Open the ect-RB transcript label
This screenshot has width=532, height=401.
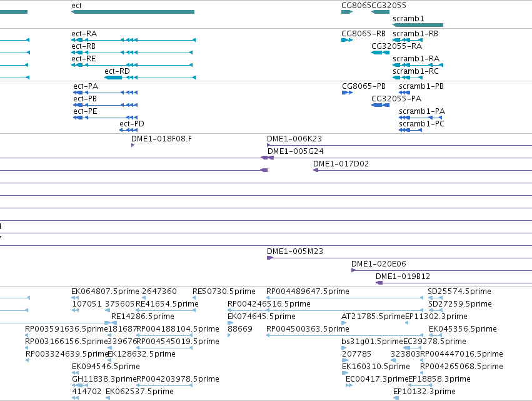point(84,46)
